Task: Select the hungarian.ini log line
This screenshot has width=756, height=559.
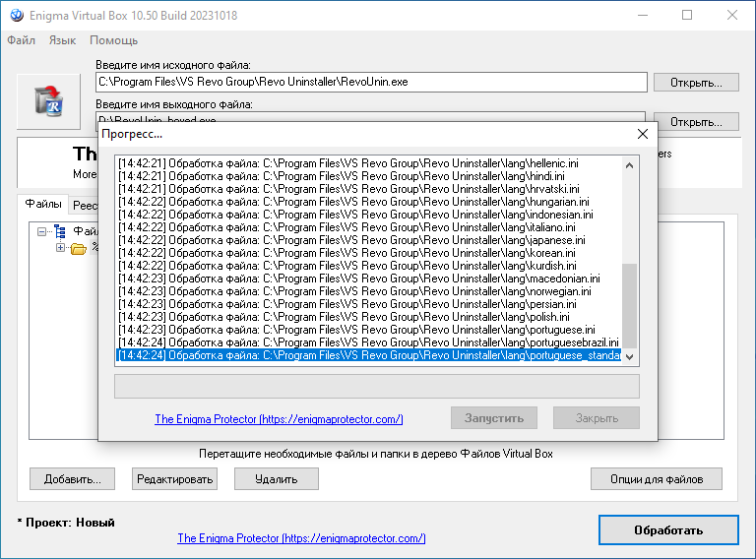Action: [x=369, y=202]
